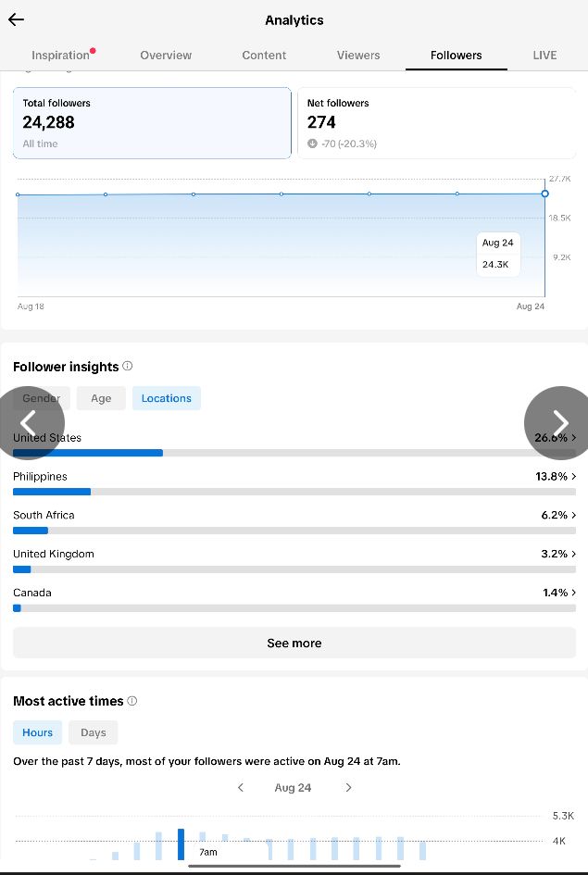588x875 pixels.
Task: Click See more locations button
Action: click(x=294, y=643)
